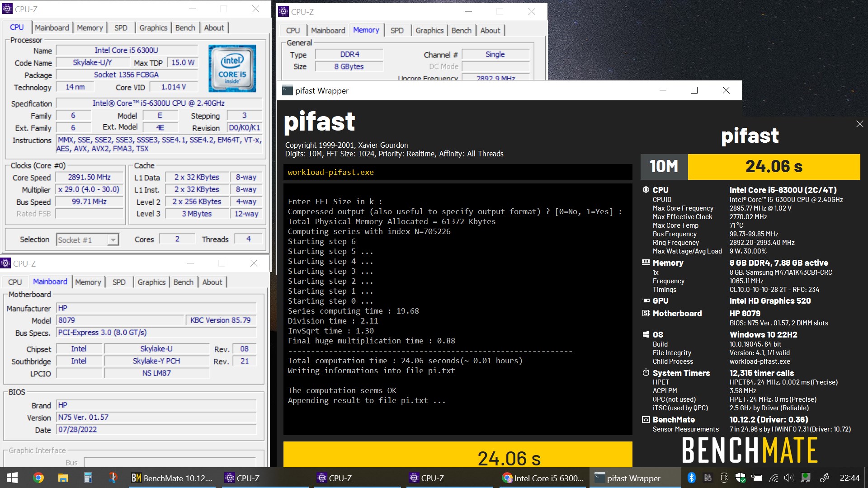Open the Bluetooth tray icon
Viewport: 868px width, 488px height.
691,478
